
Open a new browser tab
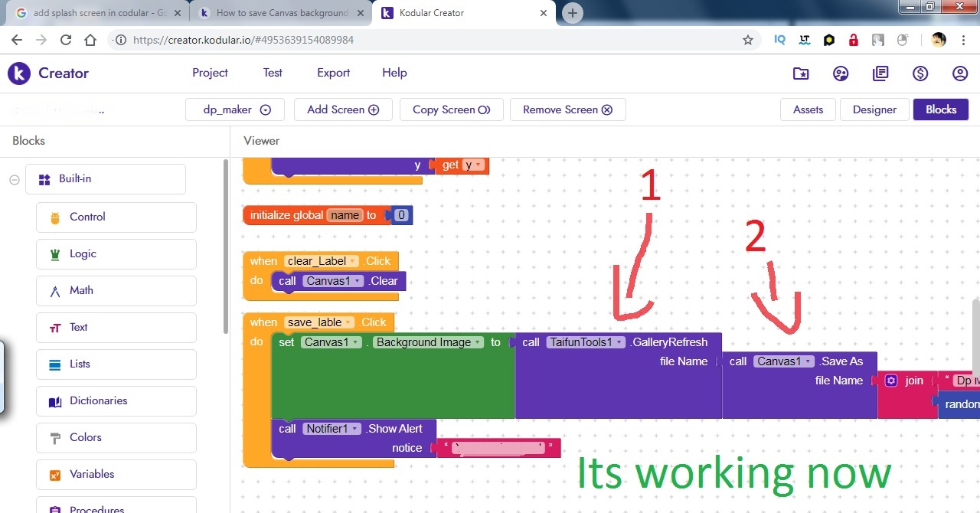click(x=573, y=13)
